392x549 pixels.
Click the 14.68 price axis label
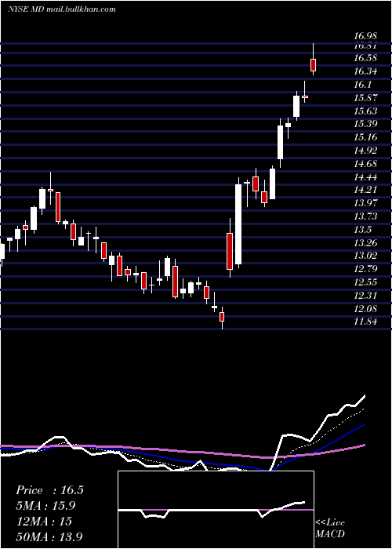(x=365, y=163)
